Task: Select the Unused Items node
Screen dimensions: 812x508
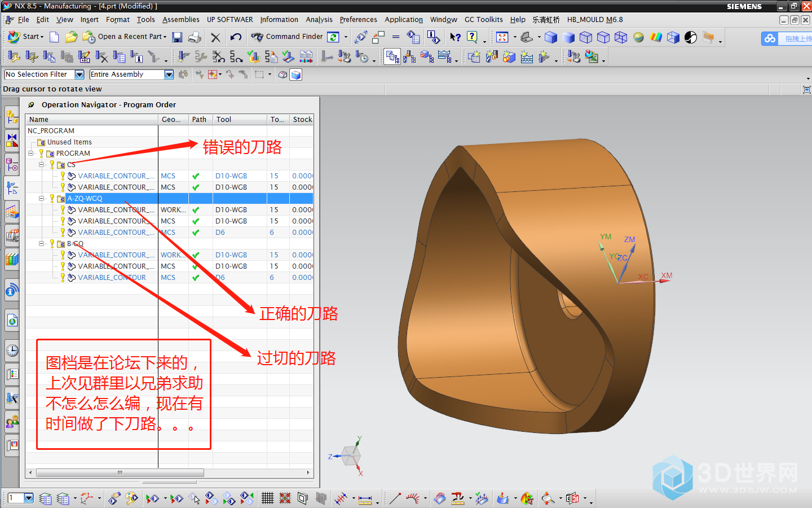Action: click(69, 142)
